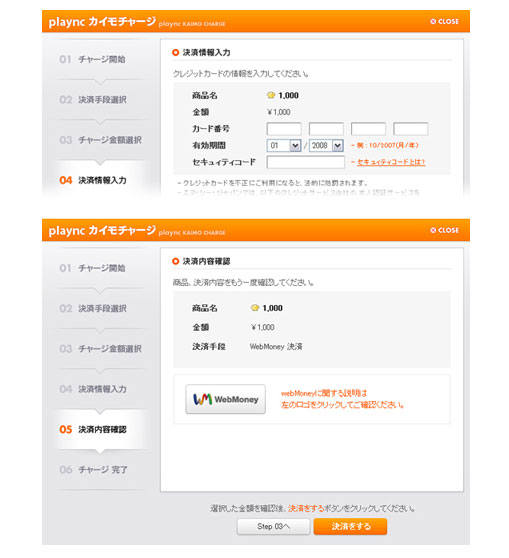Click the カード番号 label
The image size is (509, 558).
click(x=211, y=129)
